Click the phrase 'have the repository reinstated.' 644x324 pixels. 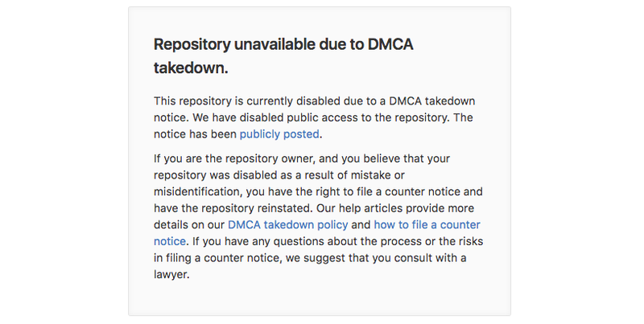click(233, 208)
